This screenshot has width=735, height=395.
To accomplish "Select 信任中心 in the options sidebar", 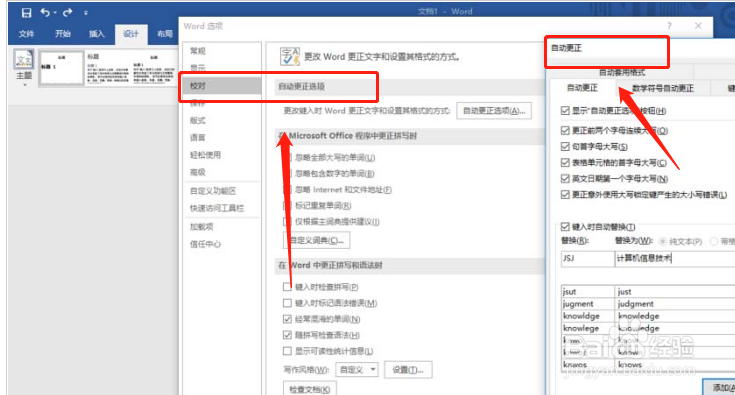I will [x=205, y=244].
